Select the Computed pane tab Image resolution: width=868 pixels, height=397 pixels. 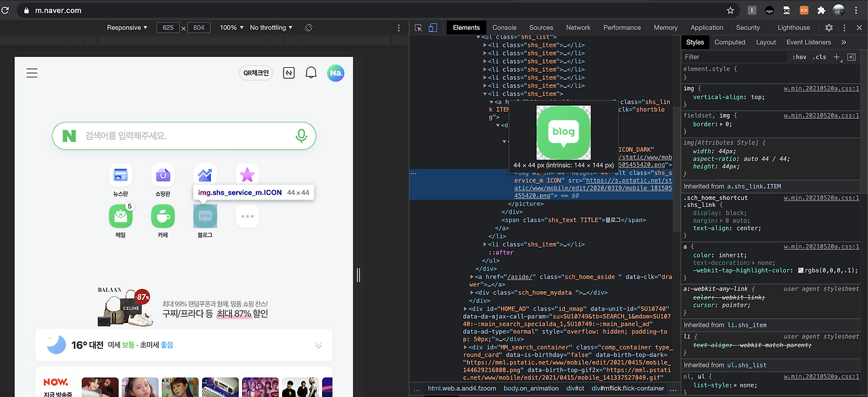(x=730, y=42)
